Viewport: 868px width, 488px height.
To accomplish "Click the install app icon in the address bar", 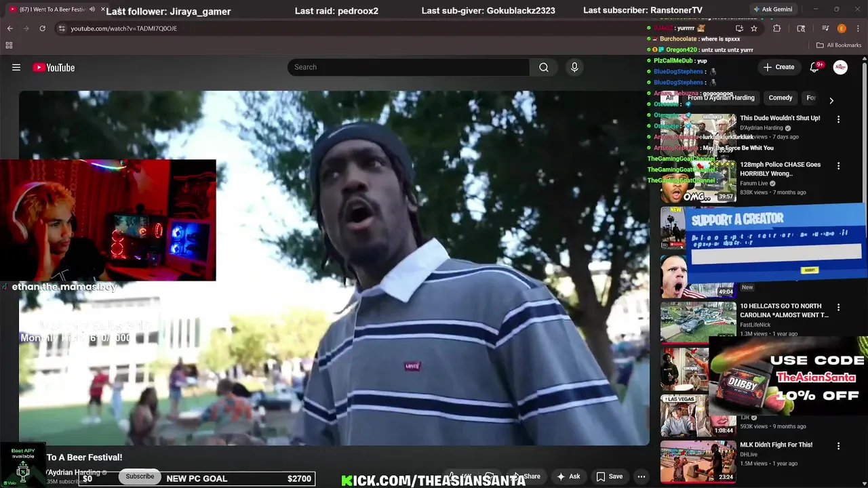I will pyautogui.click(x=739, y=28).
